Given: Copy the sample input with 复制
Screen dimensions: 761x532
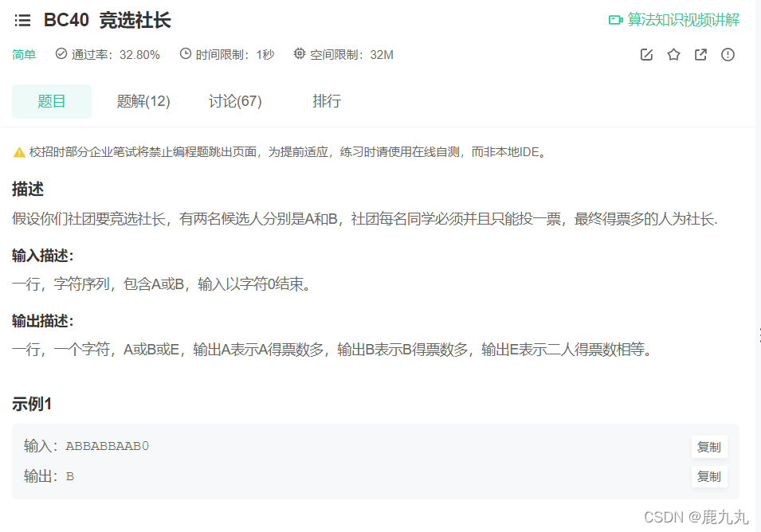Looking at the screenshot, I should (709, 447).
